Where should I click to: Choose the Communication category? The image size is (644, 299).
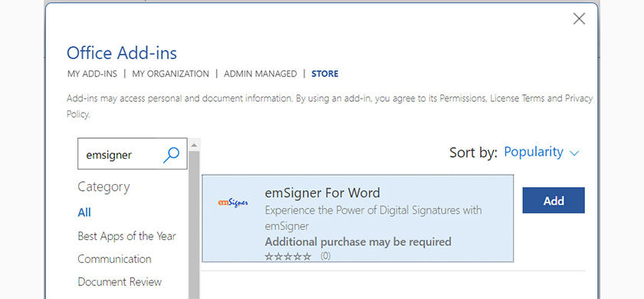[114, 259]
